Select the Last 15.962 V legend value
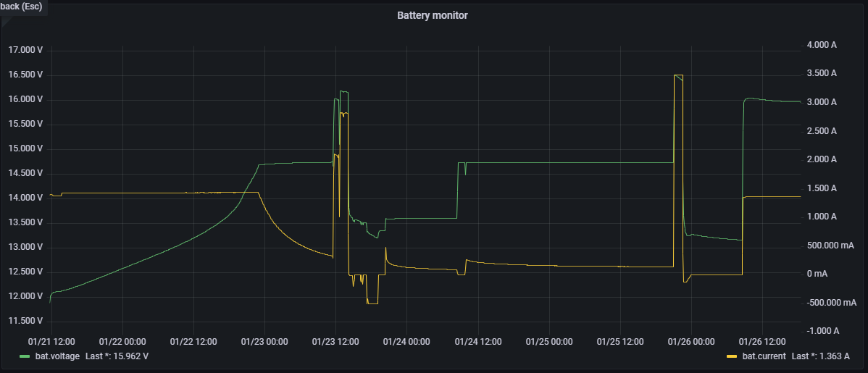The height and width of the screenshot is (373, 868). (x=117, y=356)
